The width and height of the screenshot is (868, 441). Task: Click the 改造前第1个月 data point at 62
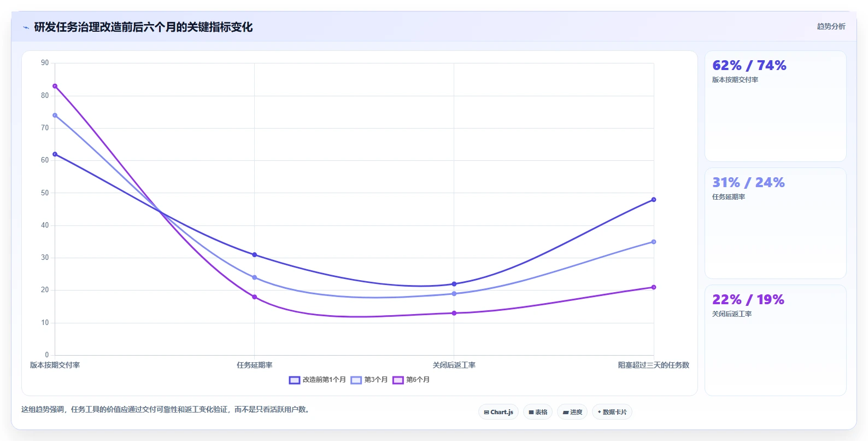coord(55,154)
